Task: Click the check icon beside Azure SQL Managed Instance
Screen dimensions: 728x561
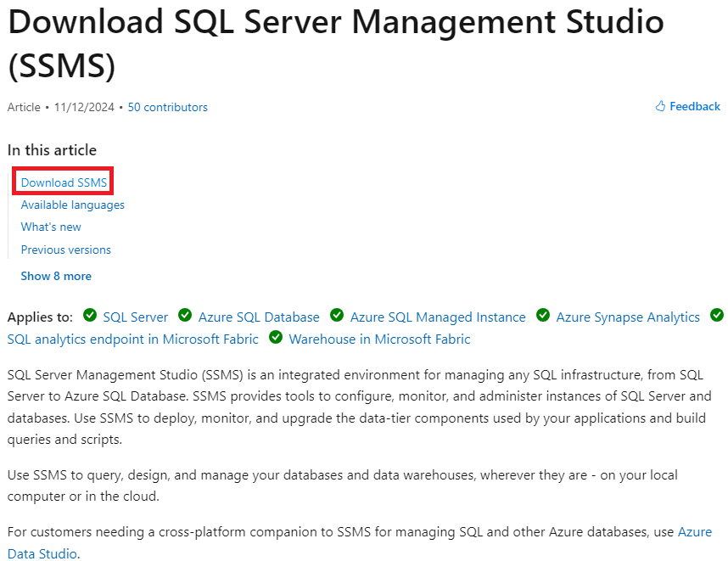Action: pos(337,316)
